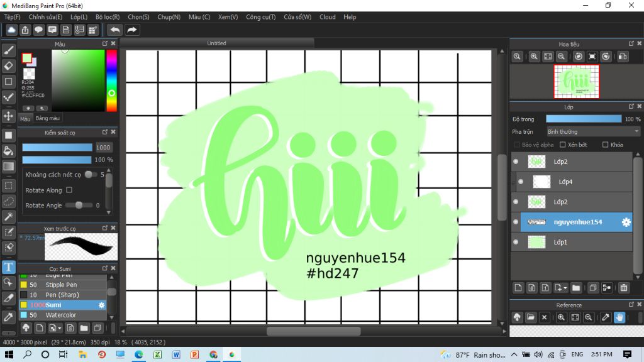Viewport: 644px width, 362px height.
Task: Open the Lớp(L) menu
Action: [79, 17]
